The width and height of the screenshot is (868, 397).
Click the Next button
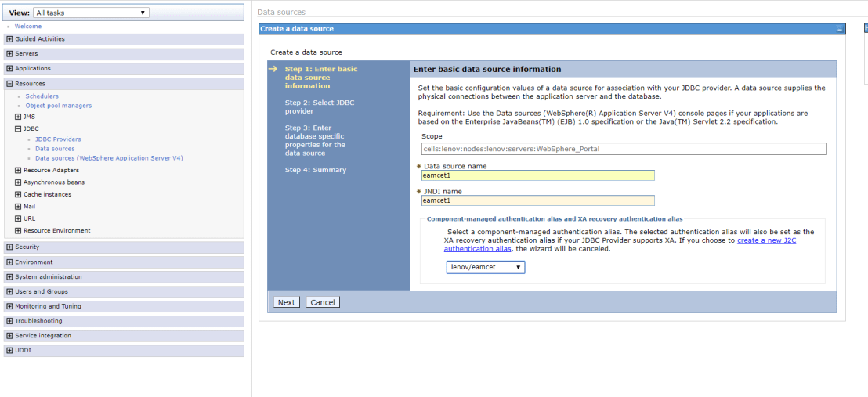[x=287, y=302]
